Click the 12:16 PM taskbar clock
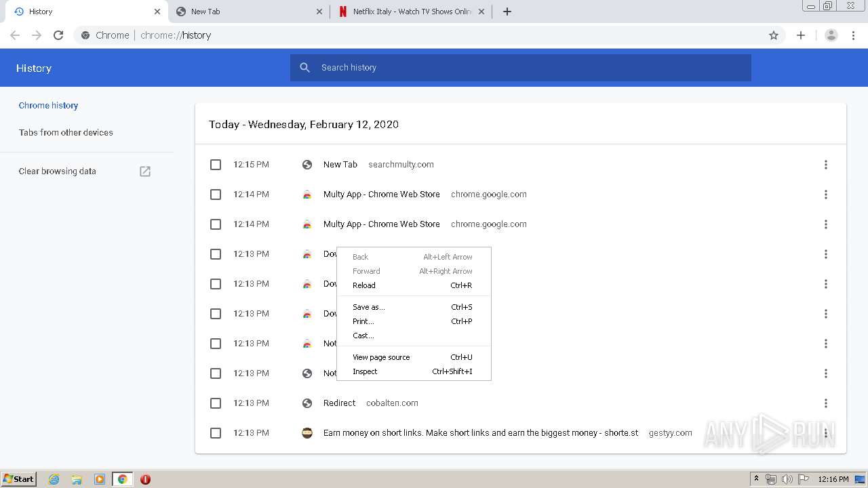868x488 pixels. (833, 479)
